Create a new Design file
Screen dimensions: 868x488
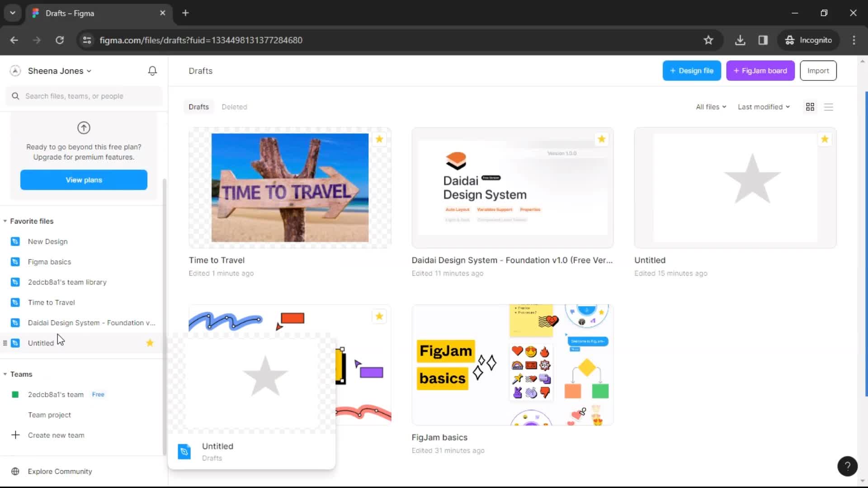point(692,71)
